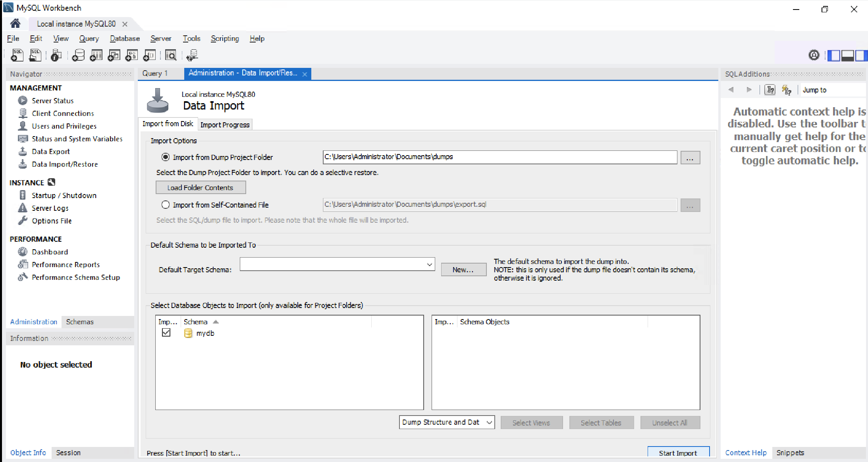Click Load Folder Contents button

pos(201,188)
